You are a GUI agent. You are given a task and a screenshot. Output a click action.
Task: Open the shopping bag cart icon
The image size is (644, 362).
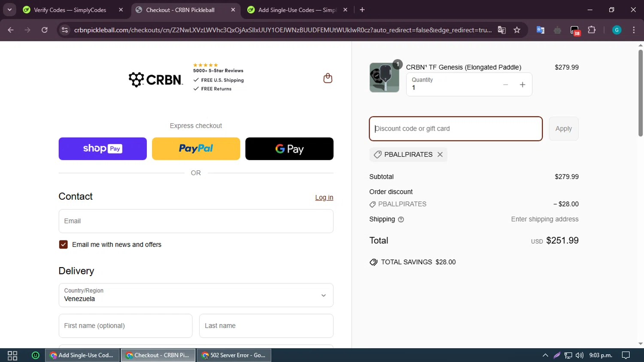coord(328,78)
